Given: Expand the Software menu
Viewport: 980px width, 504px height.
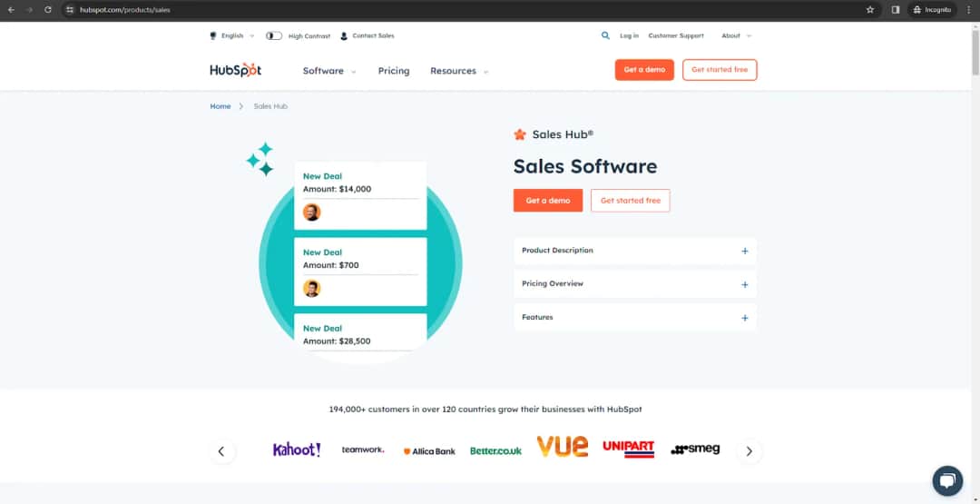Looking at the screenshot, I should [329, 71].
